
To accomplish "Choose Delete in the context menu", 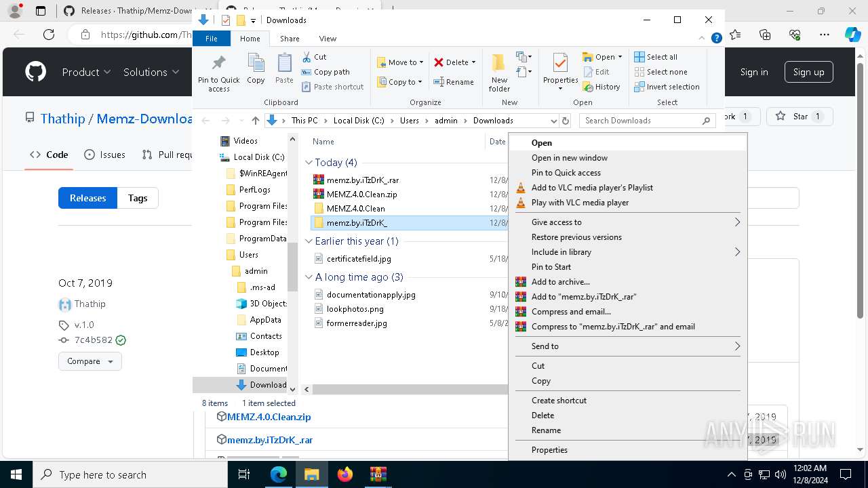I will pyautogui.click(x=628, y=415).
